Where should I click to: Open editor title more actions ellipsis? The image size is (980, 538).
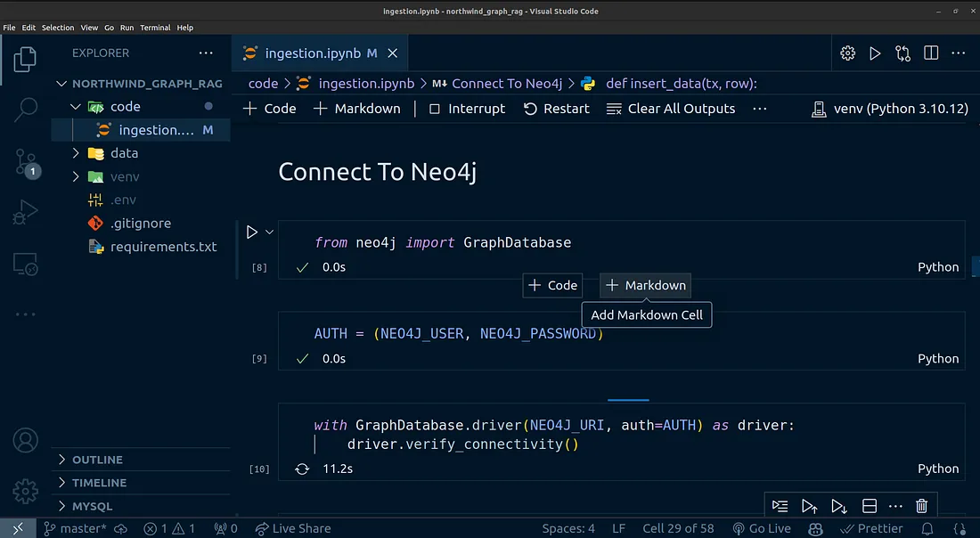[x=958, y=53]
